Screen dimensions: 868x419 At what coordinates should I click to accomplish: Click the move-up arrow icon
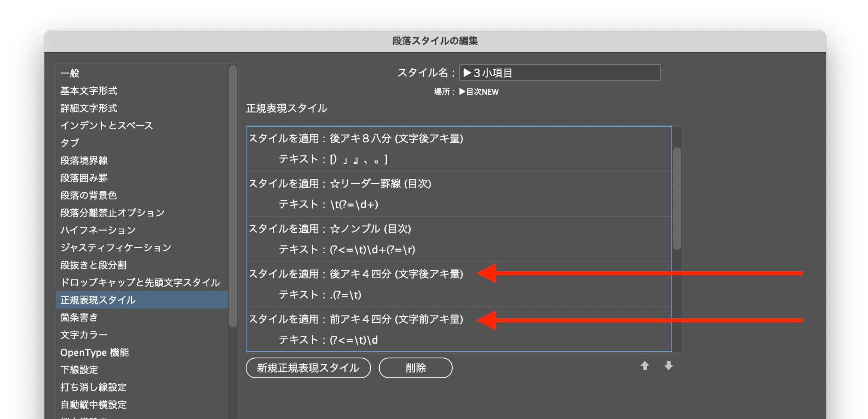pyautogui.click(x=644, y=365)
